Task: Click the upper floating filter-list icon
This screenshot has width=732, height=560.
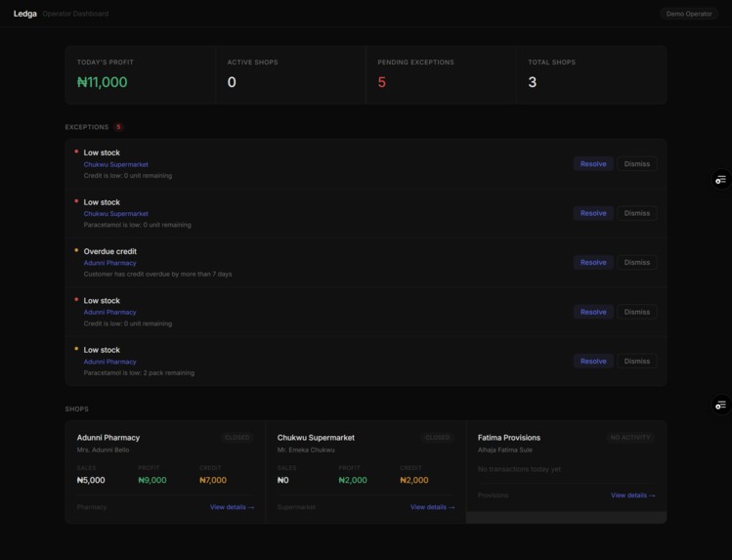Action: click(721, 180)
